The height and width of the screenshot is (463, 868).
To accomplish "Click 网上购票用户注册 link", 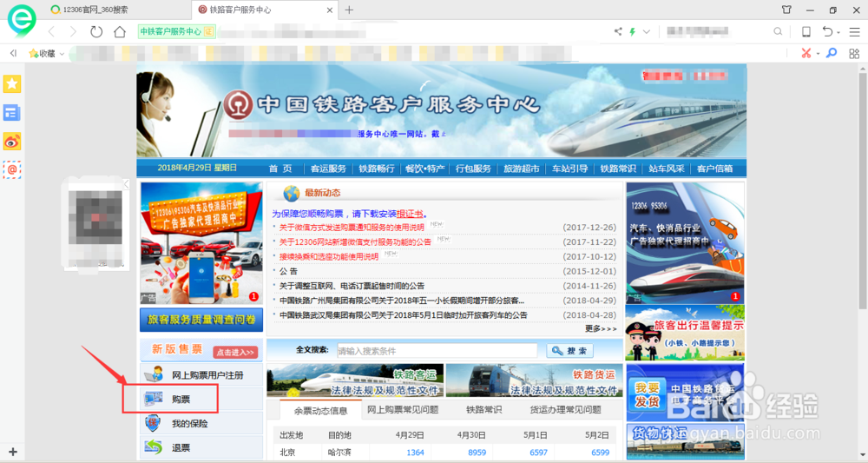I will point(207,375).
